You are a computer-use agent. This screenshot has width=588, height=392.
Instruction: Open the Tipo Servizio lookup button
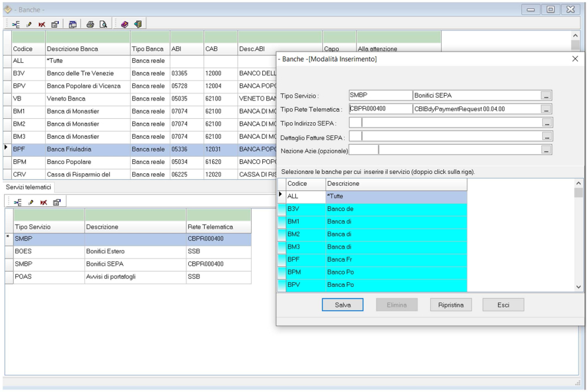click(x=546, y=95)
